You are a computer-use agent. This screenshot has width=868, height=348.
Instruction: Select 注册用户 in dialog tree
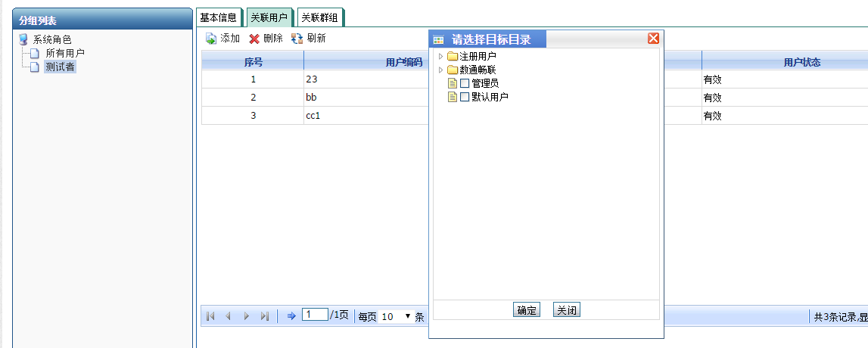tap(478, 57)
